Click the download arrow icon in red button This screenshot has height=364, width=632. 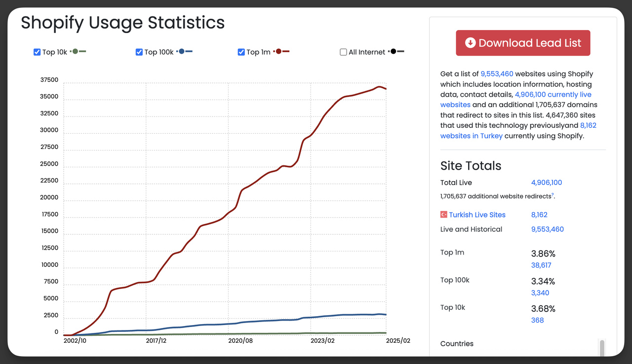[x=471, y=43]
